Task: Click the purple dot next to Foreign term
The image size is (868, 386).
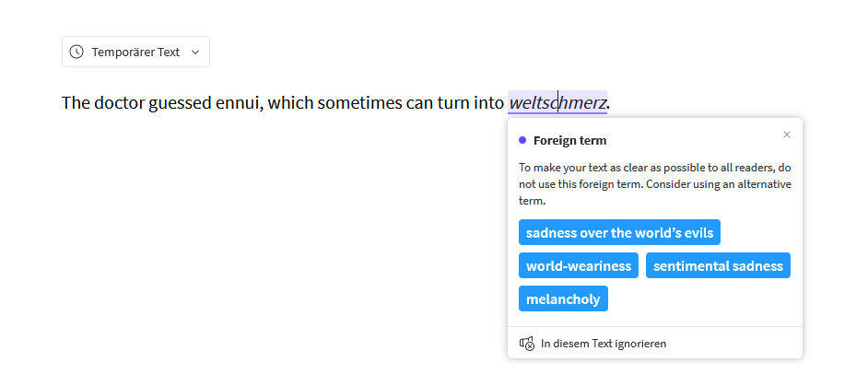Action: 522,141
